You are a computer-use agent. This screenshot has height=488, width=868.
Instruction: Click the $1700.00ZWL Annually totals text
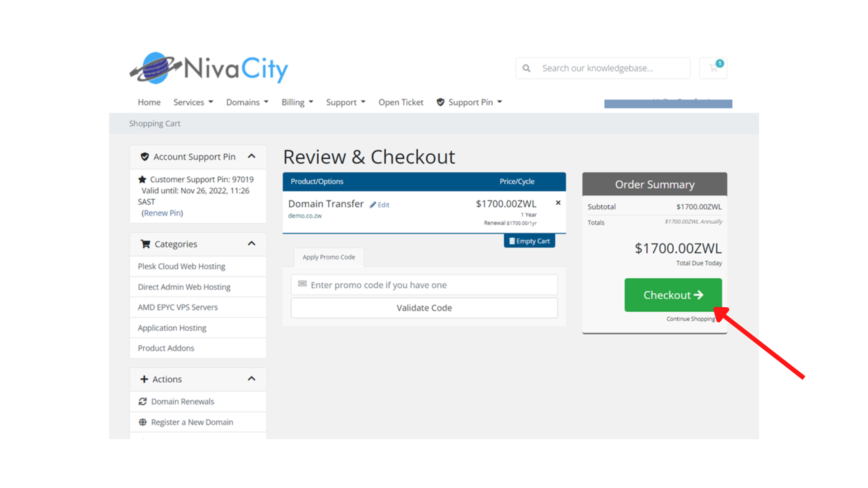pyautogui.click(x=693, y=221)
